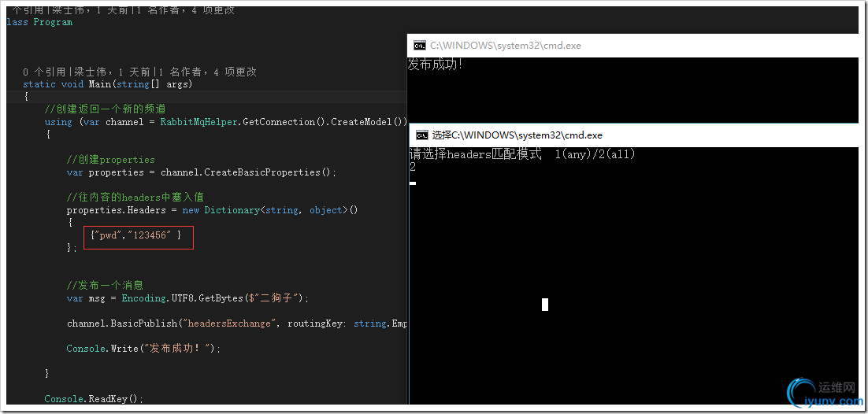Click 'var msg' declaration
The image size is (868, 414).
(x=86, y=298)
